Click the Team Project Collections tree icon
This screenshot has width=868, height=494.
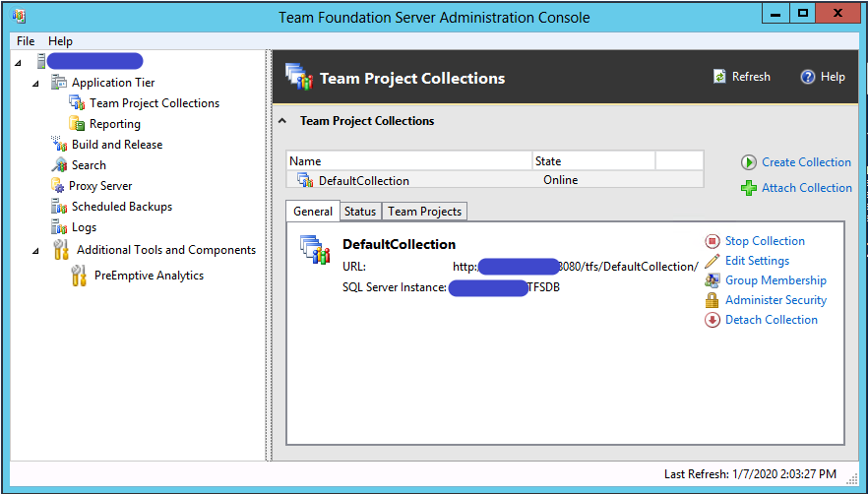pos(77,103)
